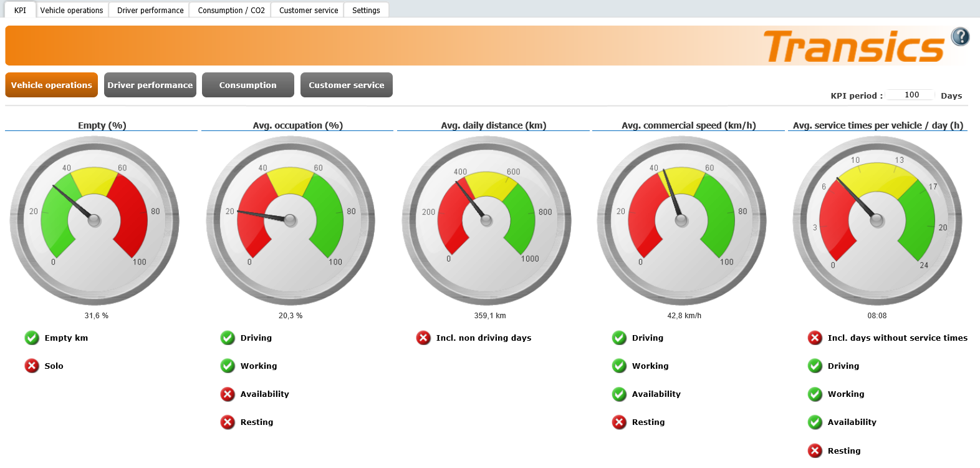Switch to Consumption / CO2 tab
This screenshot has height=468, width=980.
pos(231,11)
